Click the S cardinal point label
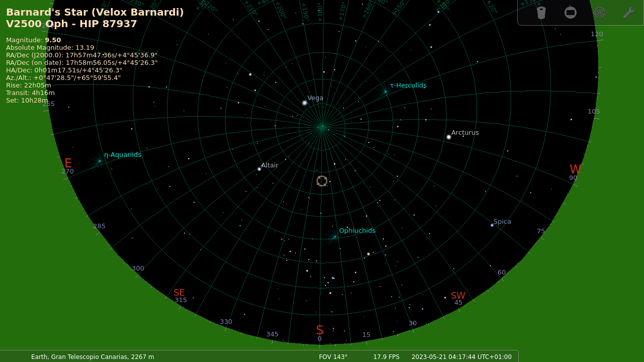Viewport: 644px width, 362px height. [x=319, y=330]
